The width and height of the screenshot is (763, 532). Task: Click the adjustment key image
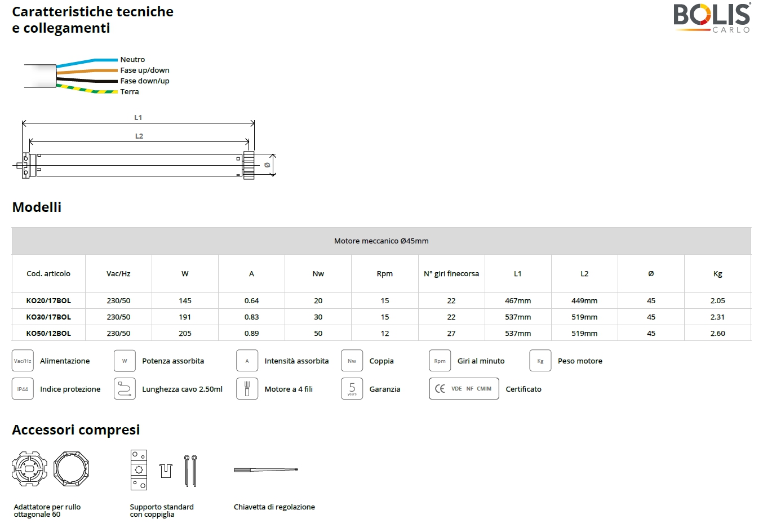click(x=265, y=469)
